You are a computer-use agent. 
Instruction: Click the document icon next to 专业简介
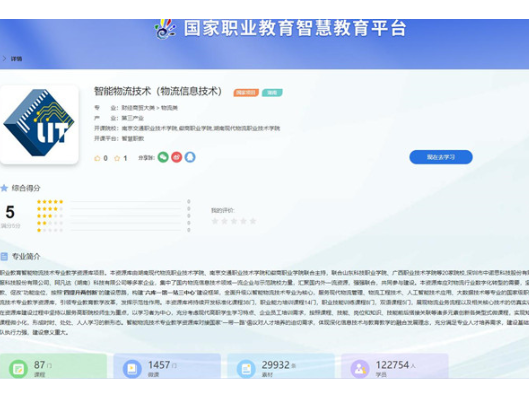pos(4,257)
